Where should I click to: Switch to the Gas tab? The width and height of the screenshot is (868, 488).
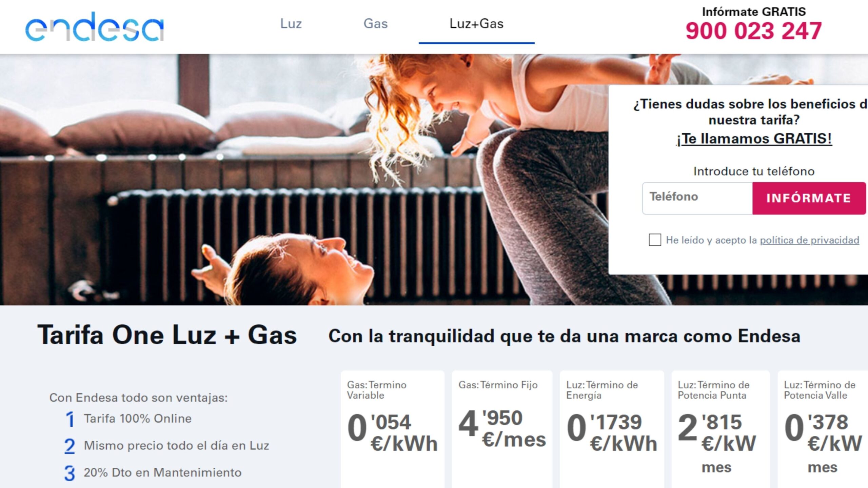coord(375,24)
